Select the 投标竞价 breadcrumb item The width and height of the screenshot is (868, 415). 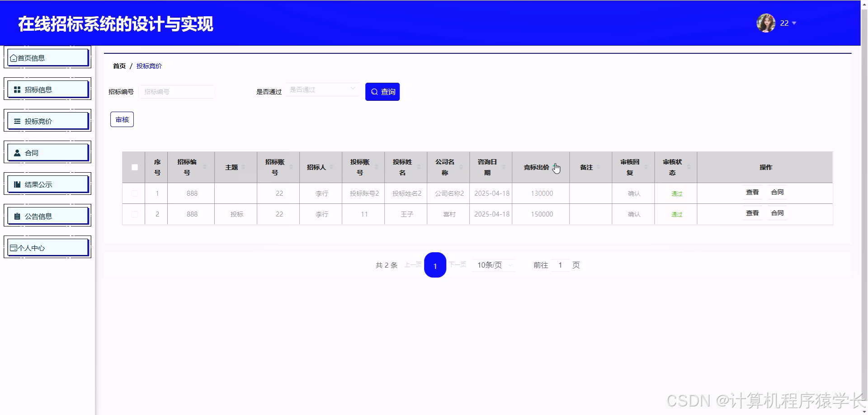tap(149, 66)
